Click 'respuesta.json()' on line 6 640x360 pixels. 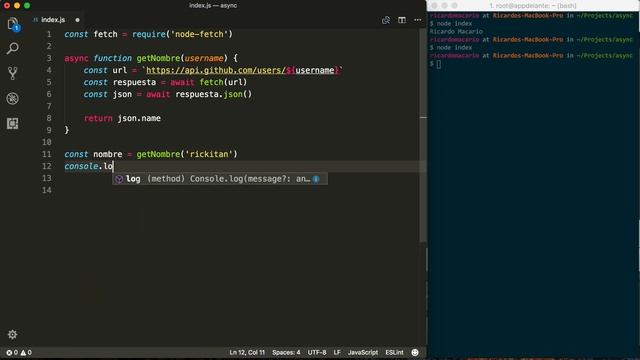(213, 94)
